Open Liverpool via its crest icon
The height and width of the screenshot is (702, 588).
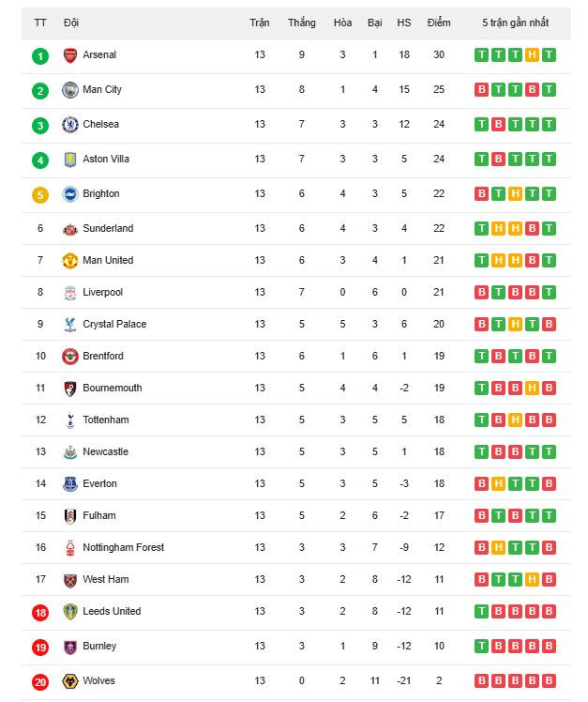point(69,293)
